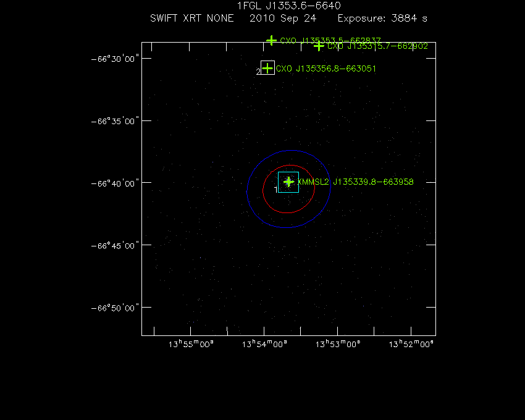Click the -66°30'00" declination axis label
This screenshot has height=420, width=525.
[x=115, y=59]
